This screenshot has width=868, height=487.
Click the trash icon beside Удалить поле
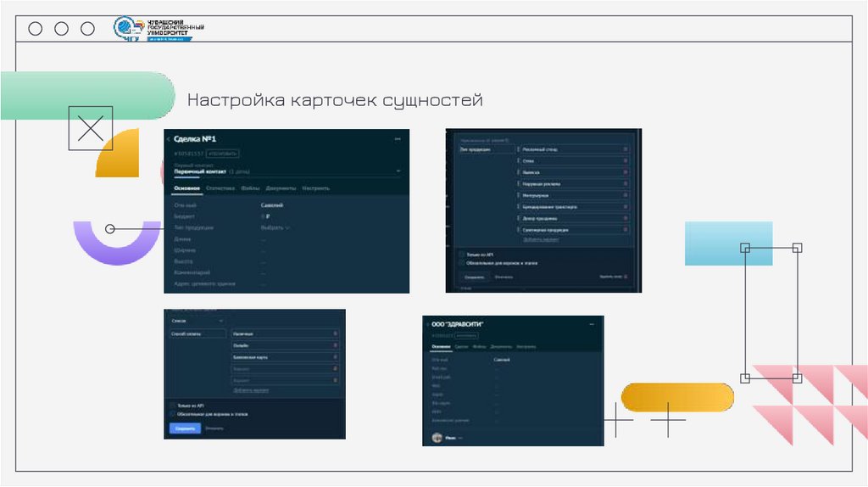tap(626, 277)
